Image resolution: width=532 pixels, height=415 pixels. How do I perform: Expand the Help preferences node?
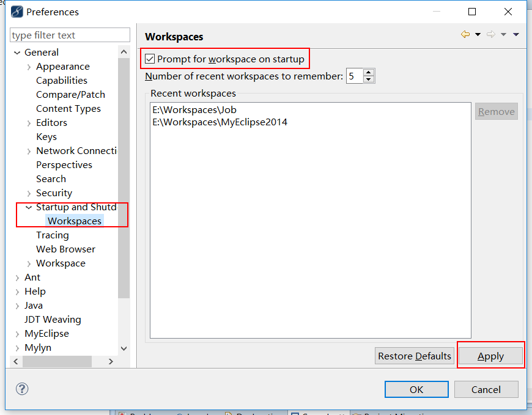pyautogui.click(x=17, y=292)
